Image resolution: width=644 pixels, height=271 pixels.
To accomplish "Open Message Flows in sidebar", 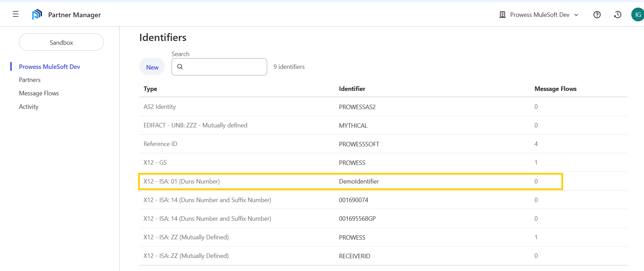I will pyautogui.click(x=39, y=93).
